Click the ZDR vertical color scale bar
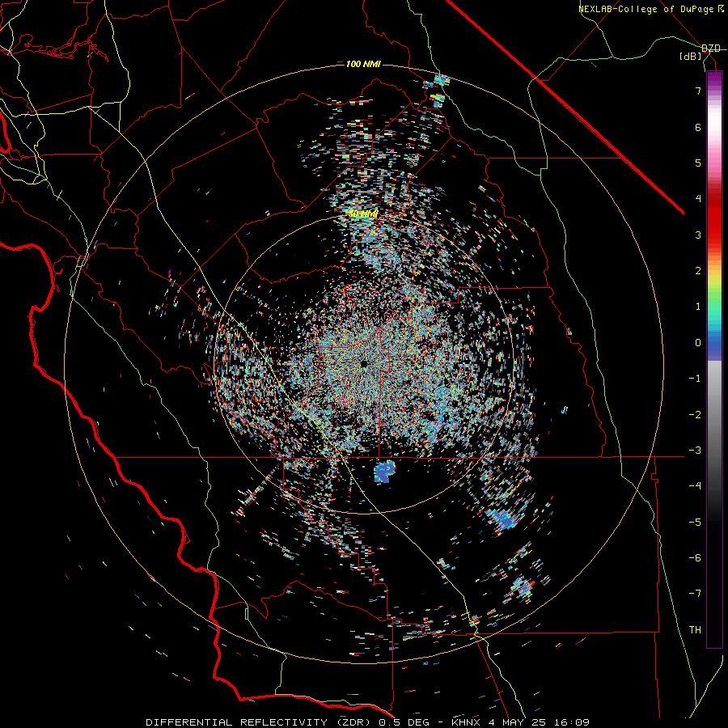 click(714, 360)
